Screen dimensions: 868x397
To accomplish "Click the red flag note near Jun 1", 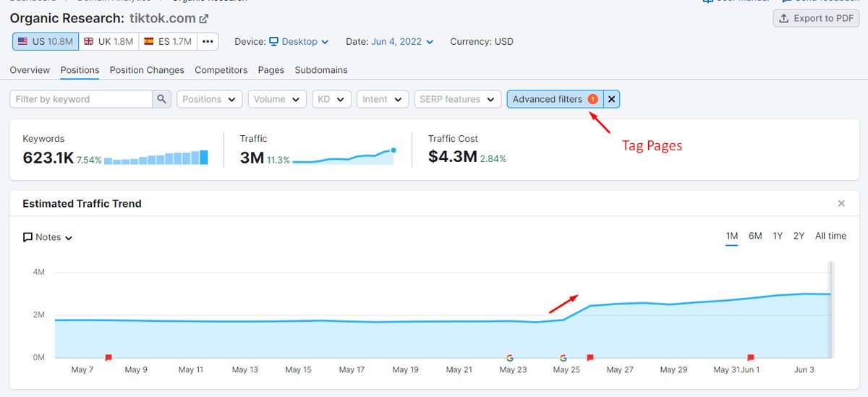I will (751, 357).
